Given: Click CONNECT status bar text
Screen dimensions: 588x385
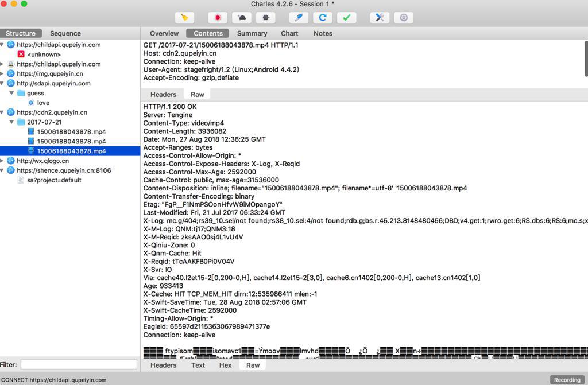Looking at the screenshot, I should point(53,380).
